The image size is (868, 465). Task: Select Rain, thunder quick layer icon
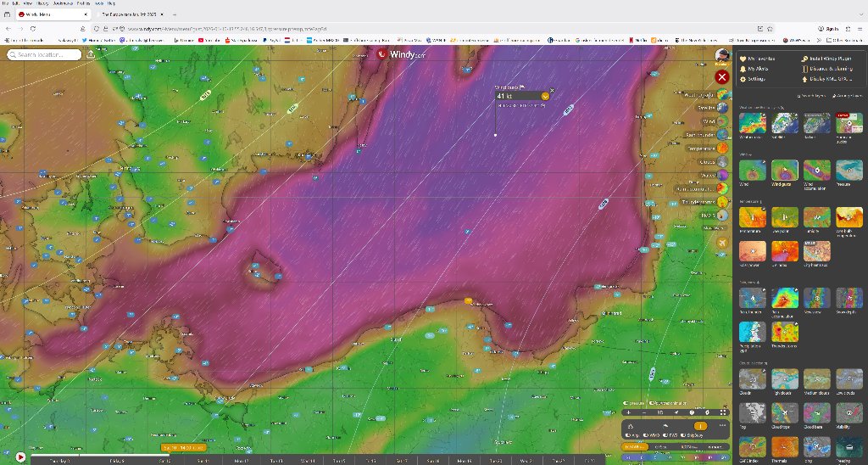pyautogui.click(x=721, y=134)
